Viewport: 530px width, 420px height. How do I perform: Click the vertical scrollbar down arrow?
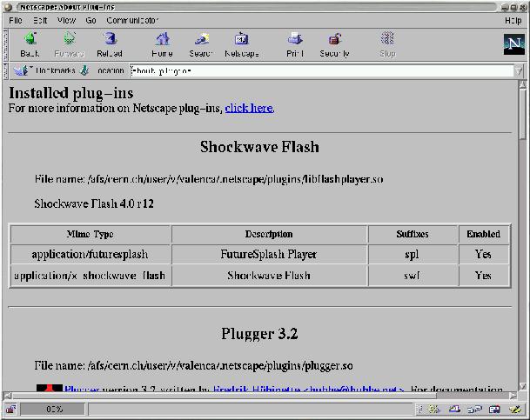point(522,385)
